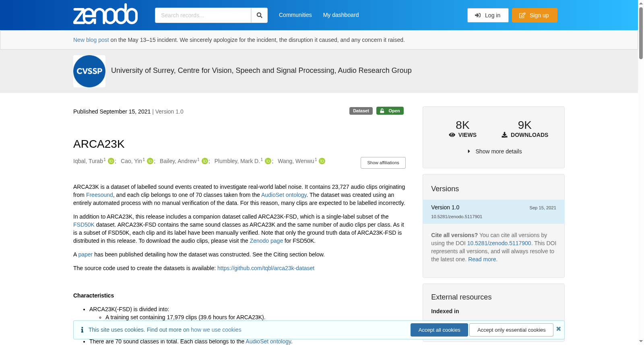Viewport: 644px width, 345px height.
Task: Open Turab Iqbal's ORCID icon
Action: point(111,161)
